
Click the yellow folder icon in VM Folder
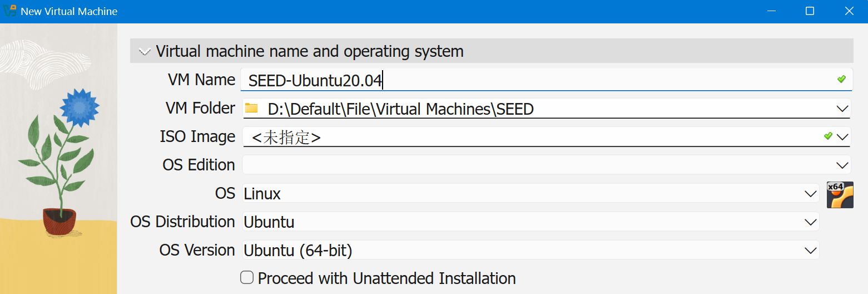click(x=251, y=108)
